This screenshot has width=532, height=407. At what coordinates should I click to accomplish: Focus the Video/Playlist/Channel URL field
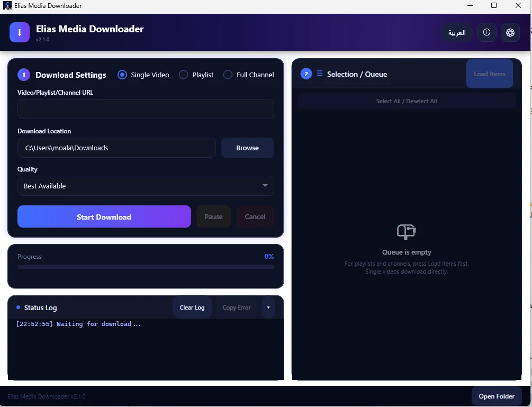[146, 109]
